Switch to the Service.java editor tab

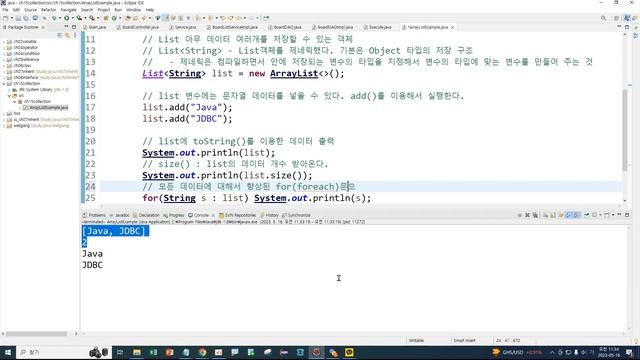pos(183,27)
